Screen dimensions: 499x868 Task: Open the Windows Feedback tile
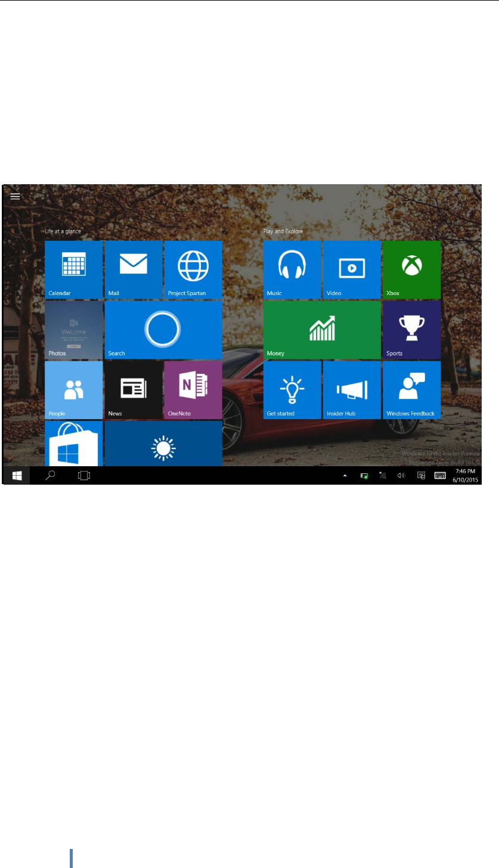411,390
